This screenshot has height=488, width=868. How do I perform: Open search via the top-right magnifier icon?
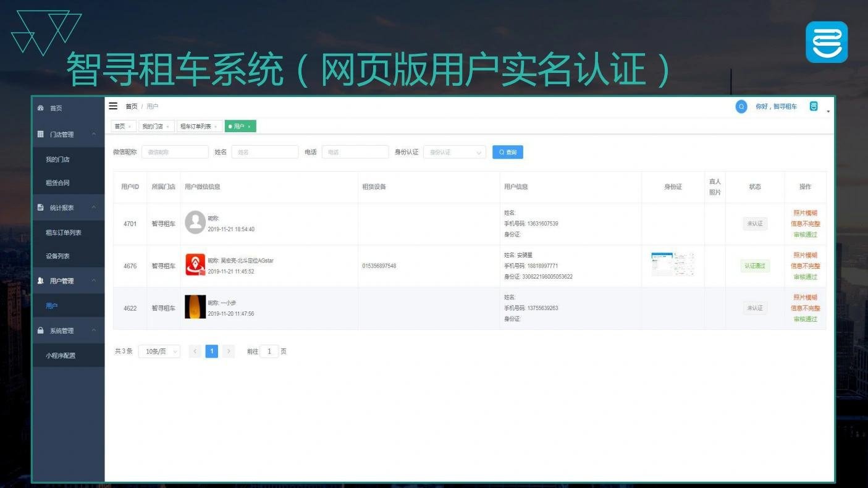point(741,106)
